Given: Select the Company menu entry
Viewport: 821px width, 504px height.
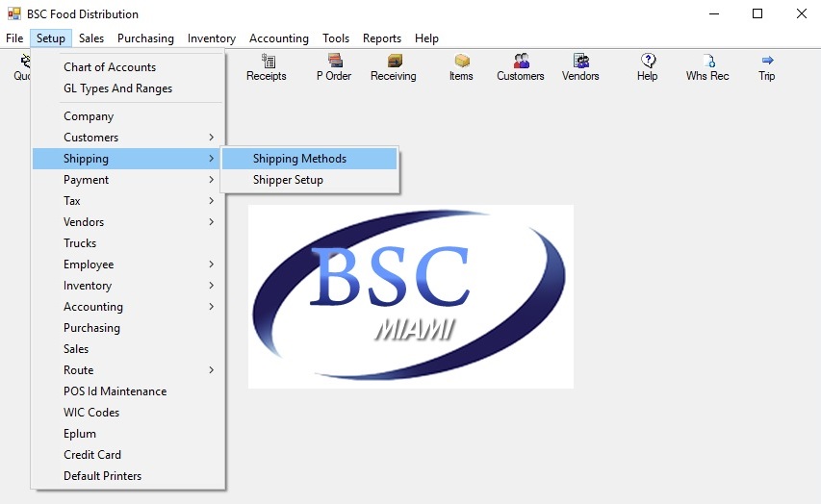Looking at the screenshot, I should [128, 116].
